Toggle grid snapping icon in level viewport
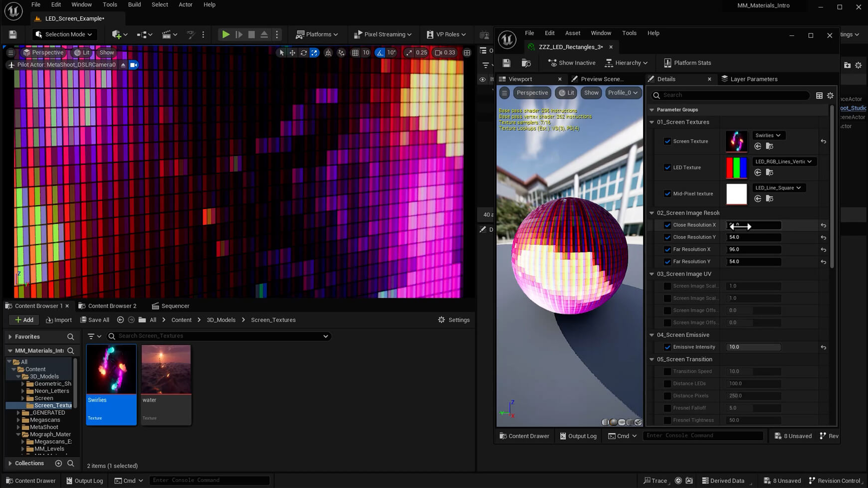Image resolution: width=868 pixels, height=488 pixels. (355, 52)
